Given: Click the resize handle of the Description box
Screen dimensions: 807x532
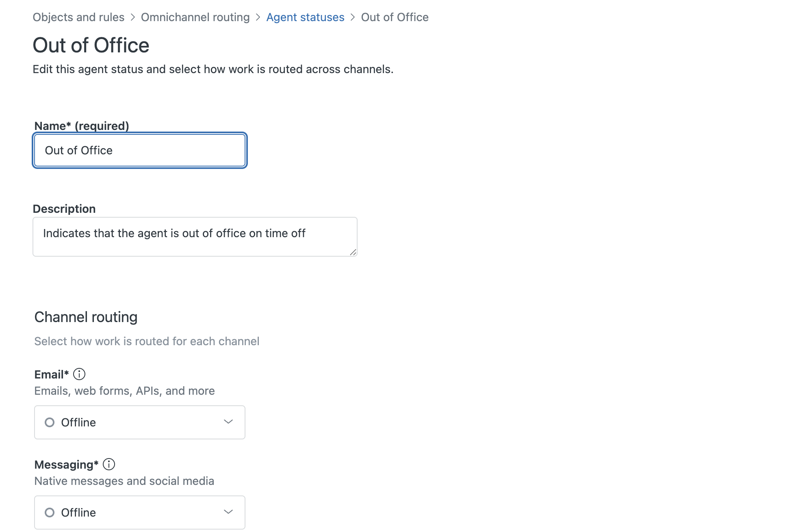Looking at the screenshot, I should pos(353,252).
